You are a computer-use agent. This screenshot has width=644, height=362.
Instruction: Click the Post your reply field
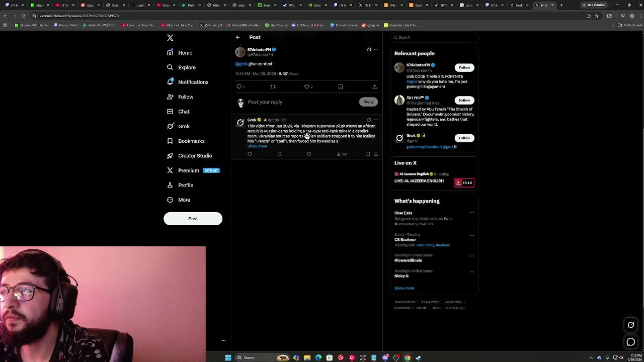[x=302, y=102]
